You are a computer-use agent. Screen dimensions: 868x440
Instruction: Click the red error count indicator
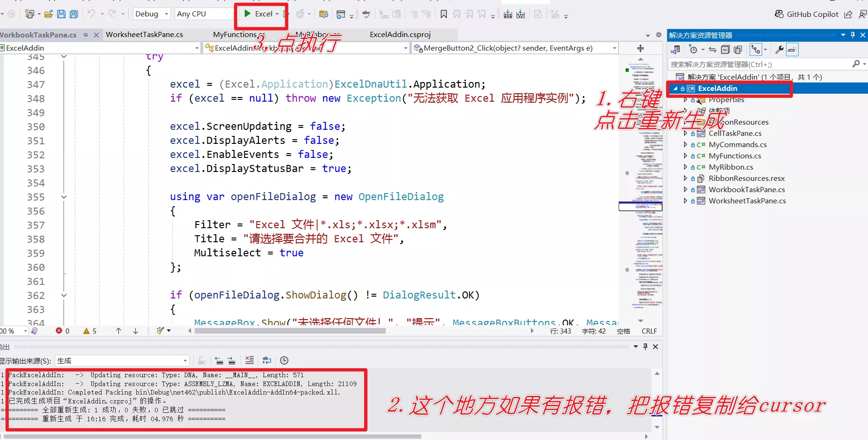[x=63, y=331]
